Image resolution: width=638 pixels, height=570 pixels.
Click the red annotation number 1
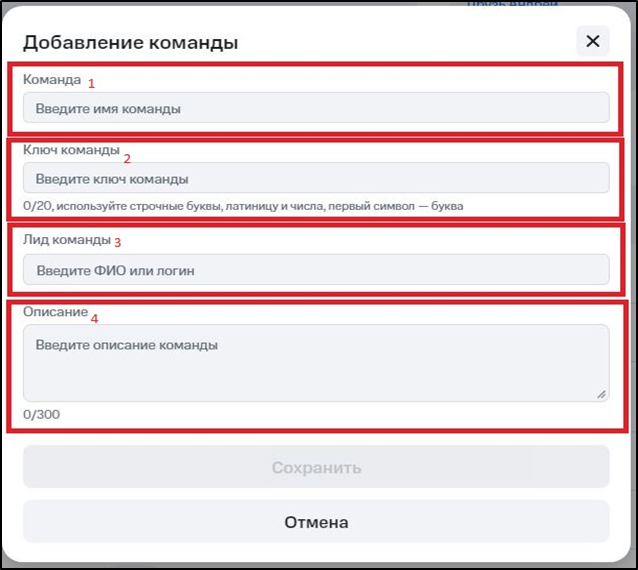tap(91, 82)
